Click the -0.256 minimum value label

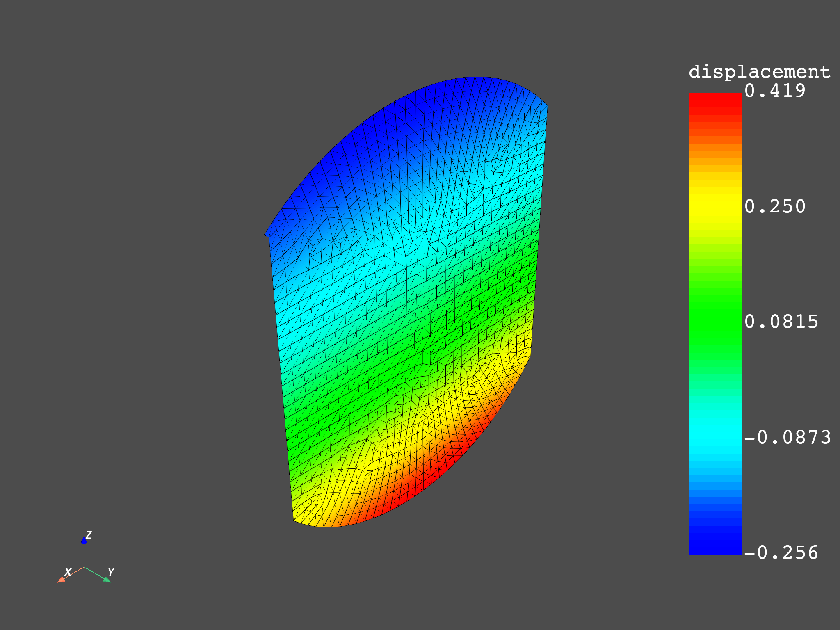(x=781, y=552)
